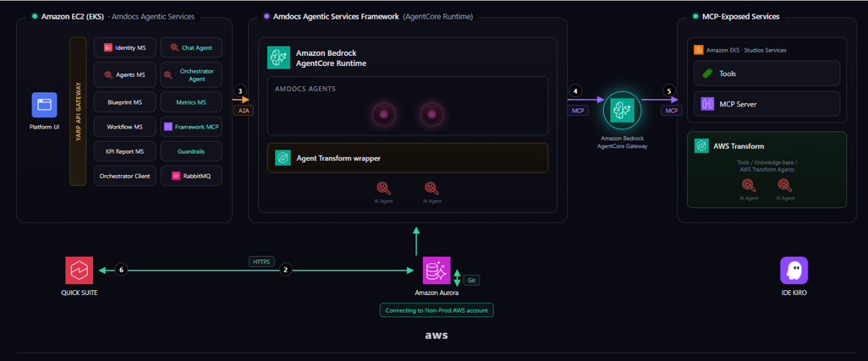Click the Amazon EC2 (EKS) panel title
Screen dimensions: 868x361
(x=73, y=17)
